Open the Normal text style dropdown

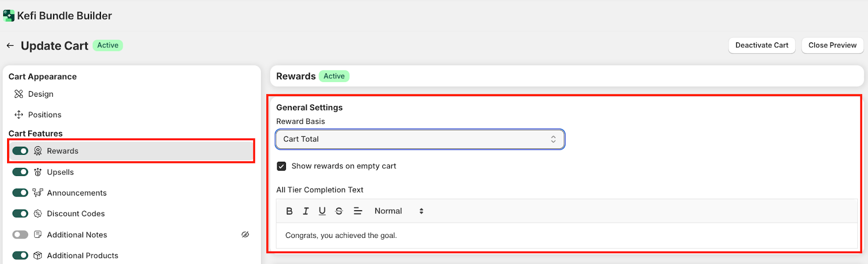point(399,211)
